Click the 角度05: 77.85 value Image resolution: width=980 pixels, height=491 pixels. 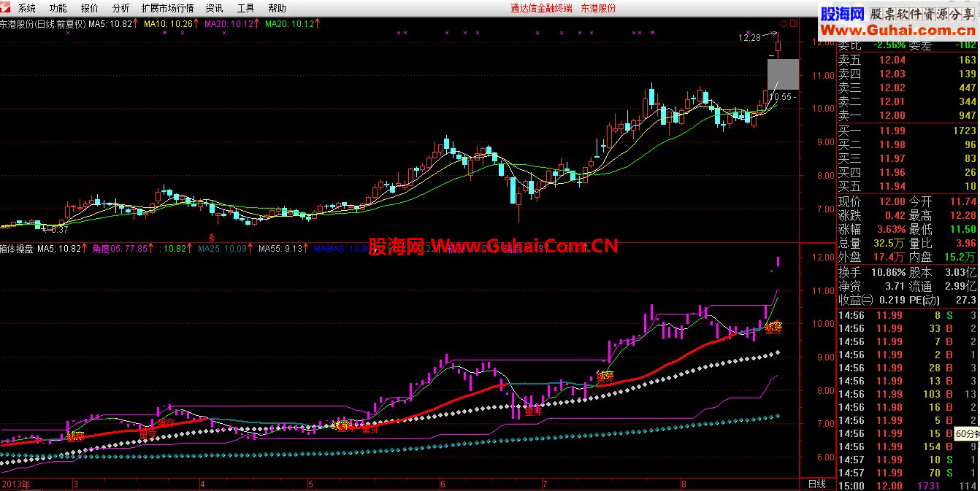click(122, 249)
